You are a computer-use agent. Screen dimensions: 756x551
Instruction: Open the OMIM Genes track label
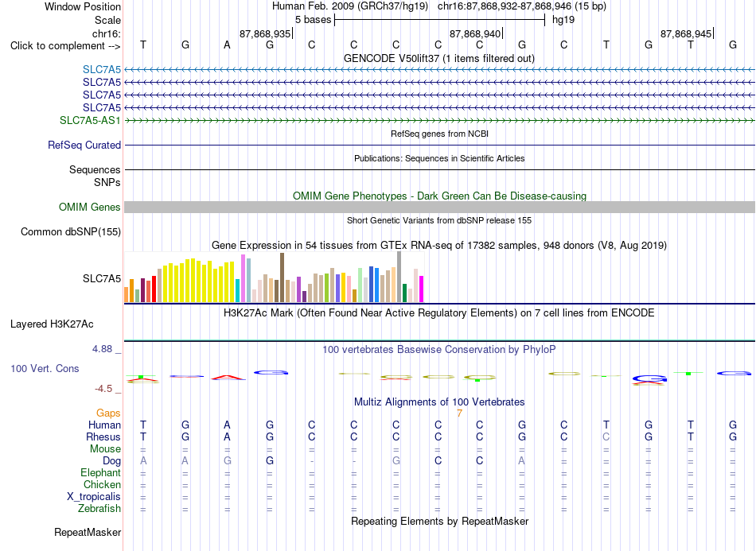90,207
